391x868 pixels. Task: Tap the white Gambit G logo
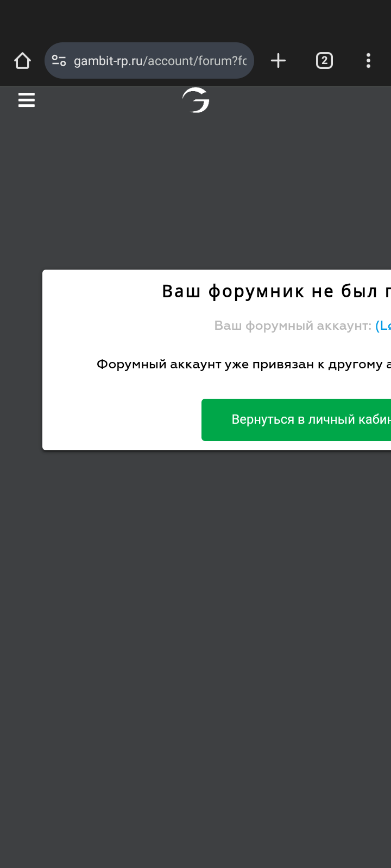pos(196,100)
